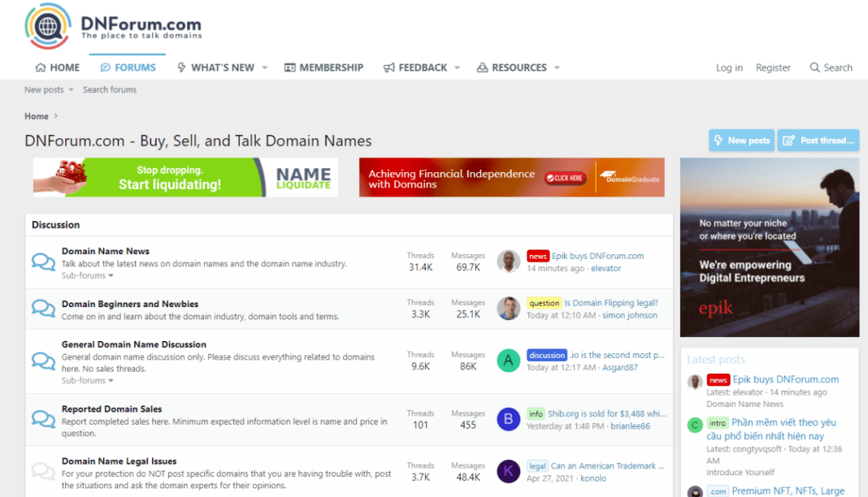The height and width of the screenshot is (497, 868).
Task: Click the General Domain Name Discussion bubble icon
Action: point(43,361)
